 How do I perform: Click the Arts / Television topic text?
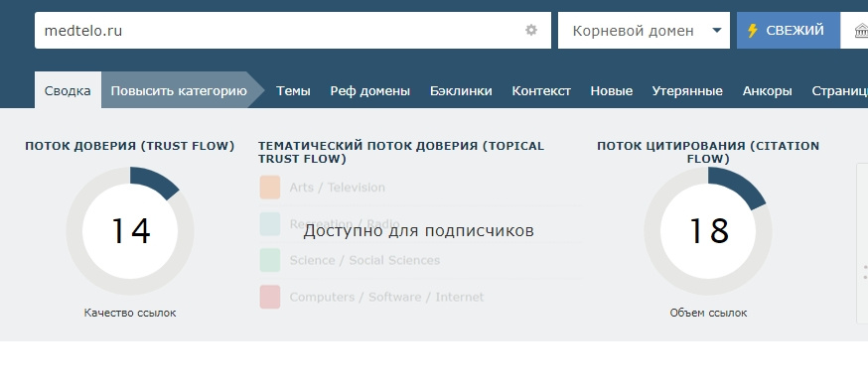(337, 188)
